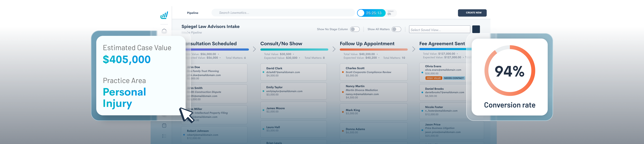Select the Pipeline tab
The image size is (644, 144).
coord(193,13)
